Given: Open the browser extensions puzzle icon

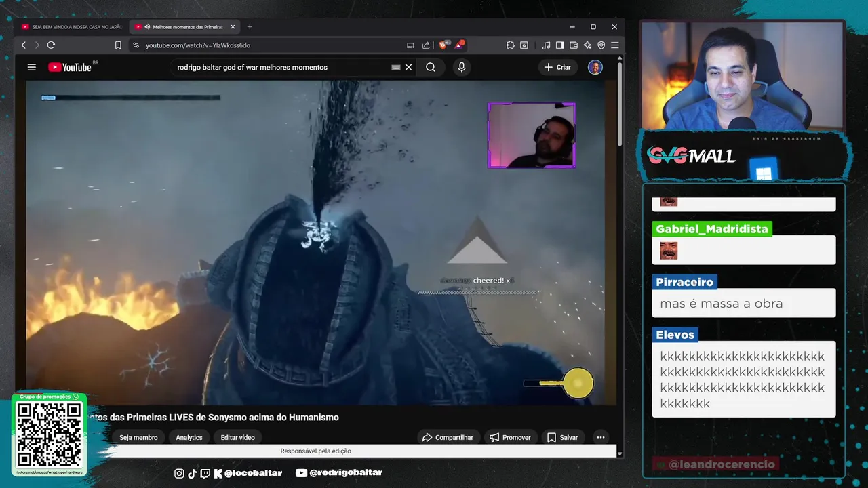Looking at the screenshot, I should [510, 45].
